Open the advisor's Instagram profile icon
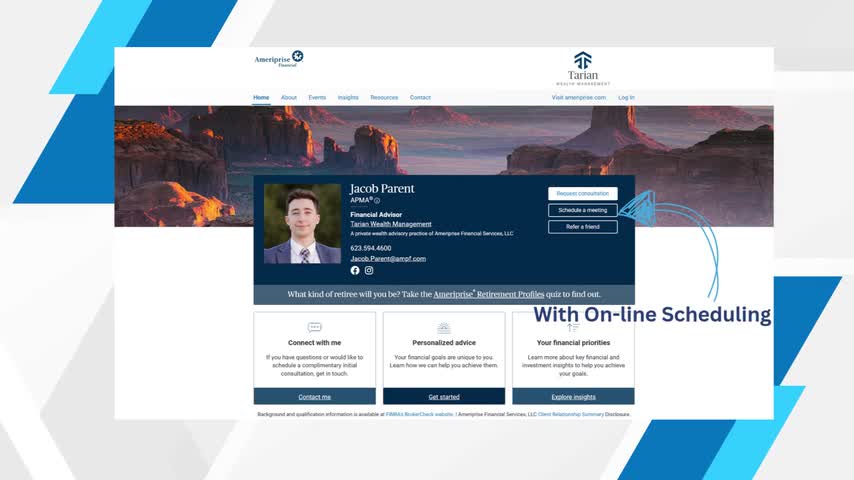854x480 pixels. (369, 271)
